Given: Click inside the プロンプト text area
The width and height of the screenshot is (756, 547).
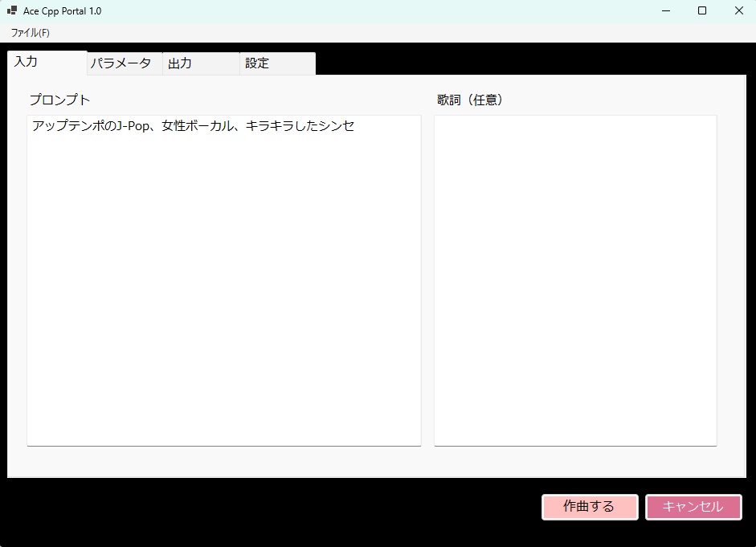Looking at the screenshot, I should click(223, 281).
